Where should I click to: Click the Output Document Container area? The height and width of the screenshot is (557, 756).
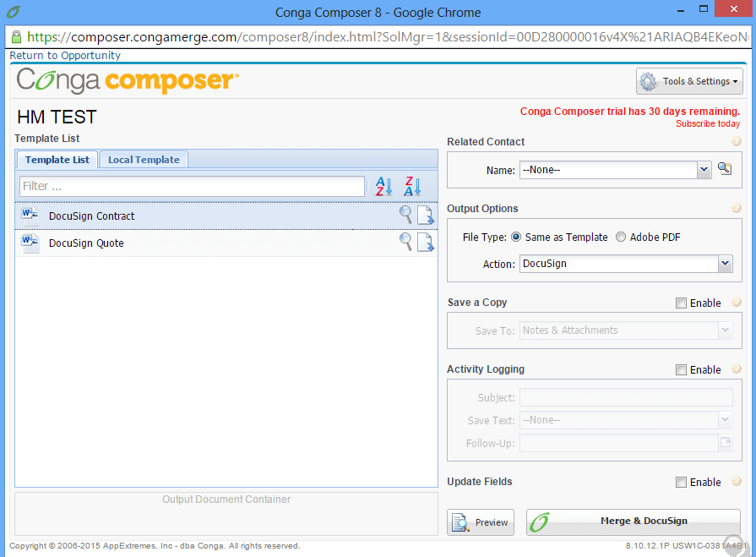[x=226, y=514]
